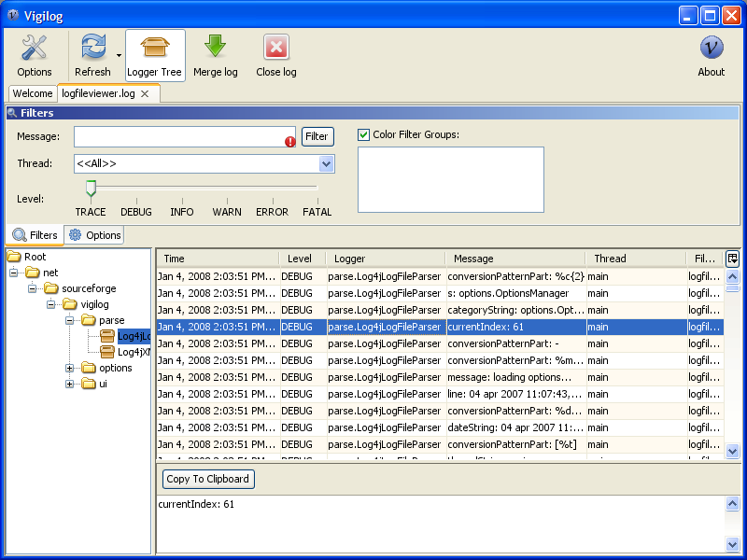Click the column chooser icon in table header
Image resolution: width=747 pixels, height=560 pixels.
pos(732,259)
